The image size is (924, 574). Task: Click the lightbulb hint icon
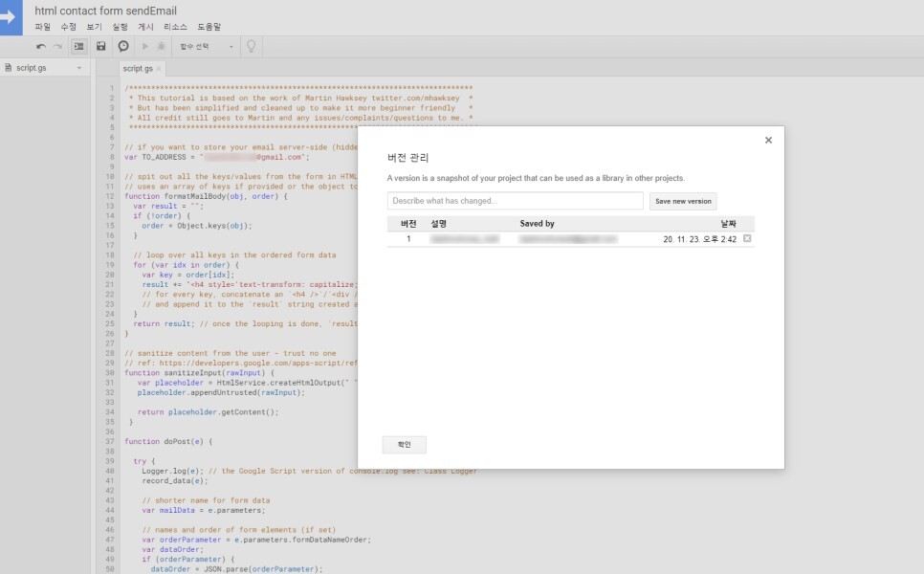pyautogui.click(x=251, y=47)
